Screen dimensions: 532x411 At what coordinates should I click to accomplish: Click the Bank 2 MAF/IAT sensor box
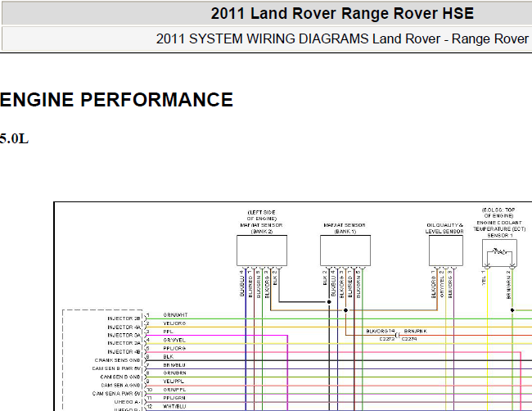pyautogui.click(x=262, y=251)
